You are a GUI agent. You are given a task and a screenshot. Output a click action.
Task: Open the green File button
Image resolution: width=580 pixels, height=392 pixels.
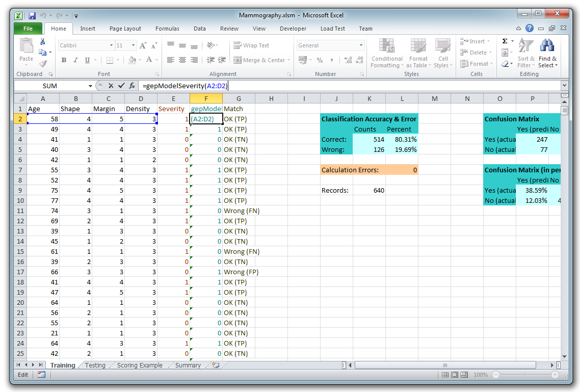(28, 29)
